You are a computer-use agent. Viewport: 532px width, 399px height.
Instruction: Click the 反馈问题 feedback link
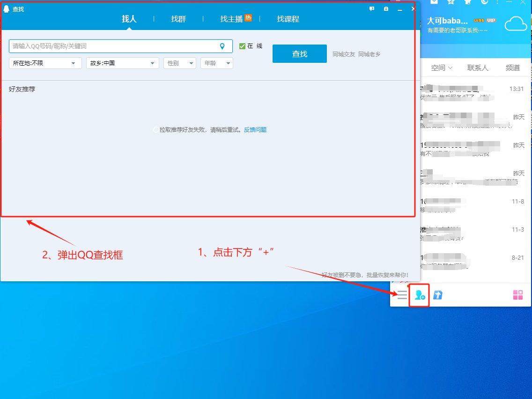[x=255, y=129]
